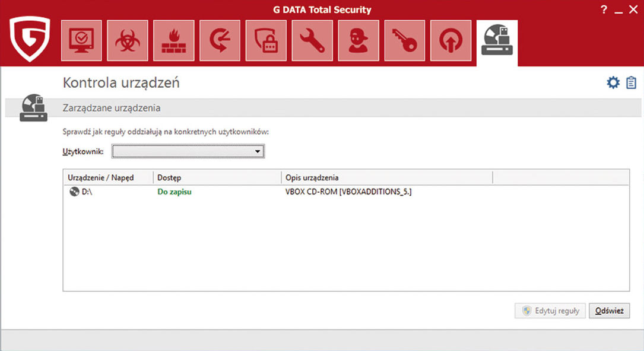This screenshot has width=644, height=351.
Task: Open the Tuner wrench icon
Action: pos(312,40)
